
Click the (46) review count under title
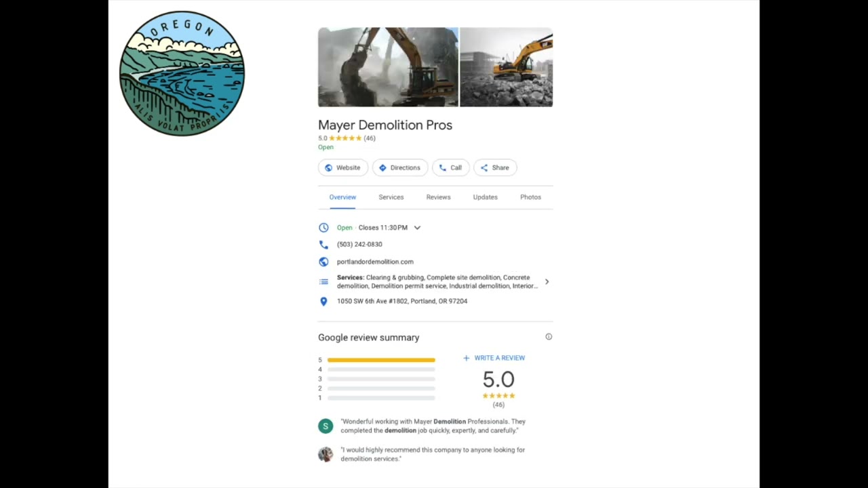370,138
